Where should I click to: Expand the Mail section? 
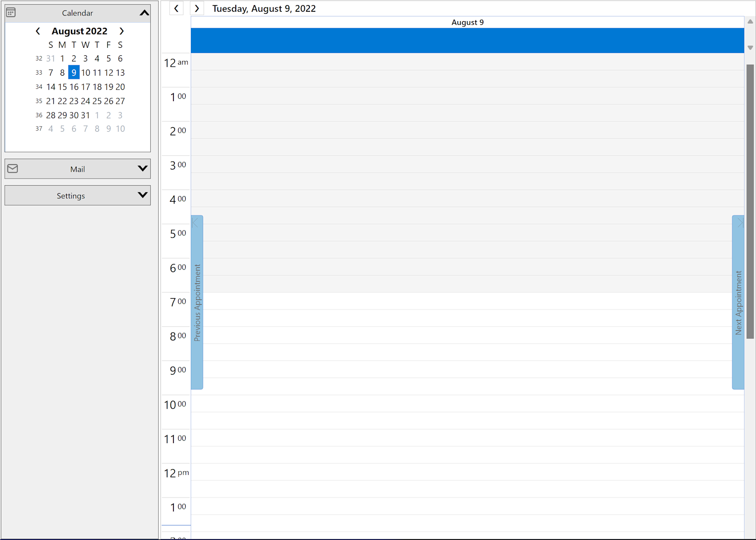142,169
